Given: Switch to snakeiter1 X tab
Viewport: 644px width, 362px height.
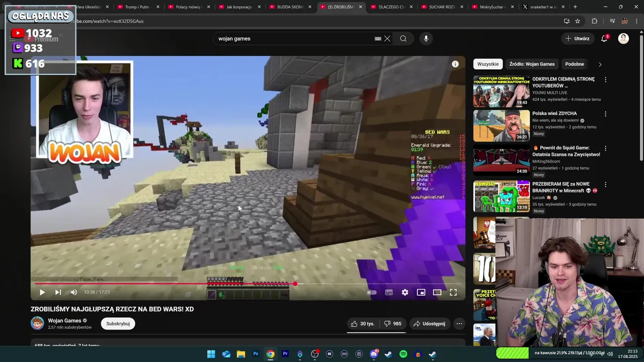Looking at the screenshot, I should [x=543, y=7].
